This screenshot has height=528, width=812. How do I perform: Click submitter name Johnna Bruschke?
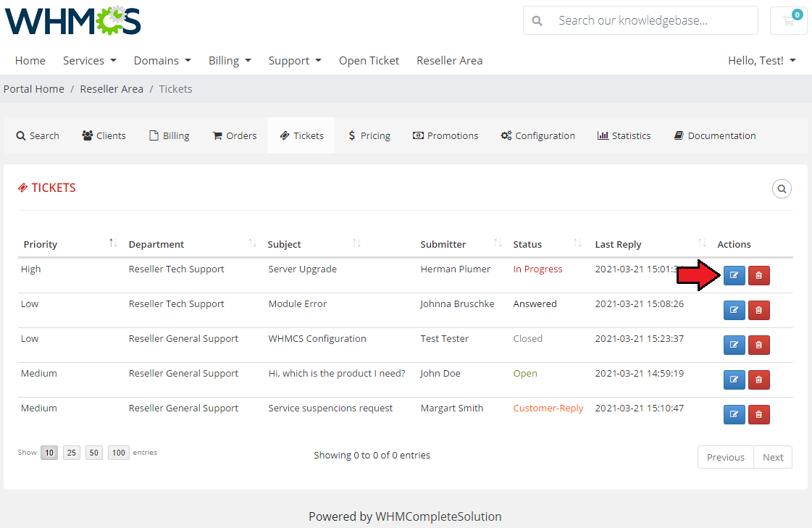pos(457,304)
